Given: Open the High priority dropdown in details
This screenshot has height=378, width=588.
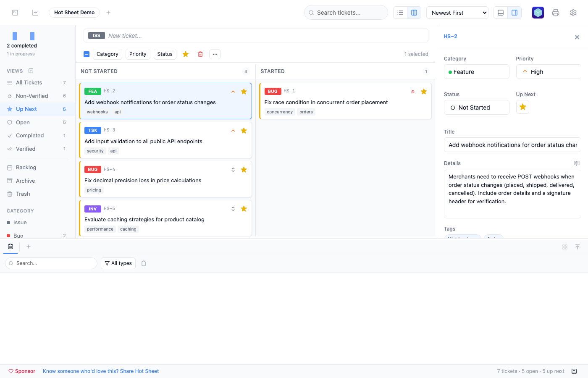Looking at the screenshot, I should coord(549,72).
